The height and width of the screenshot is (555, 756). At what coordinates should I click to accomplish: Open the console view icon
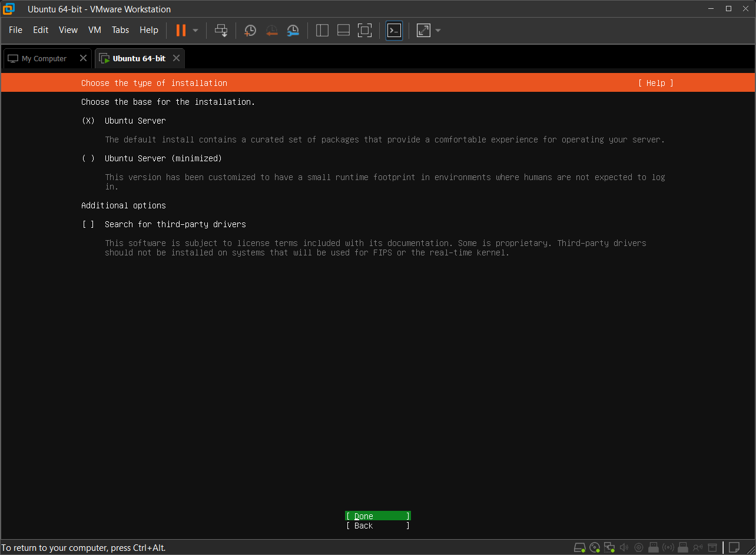pos(394,30)
